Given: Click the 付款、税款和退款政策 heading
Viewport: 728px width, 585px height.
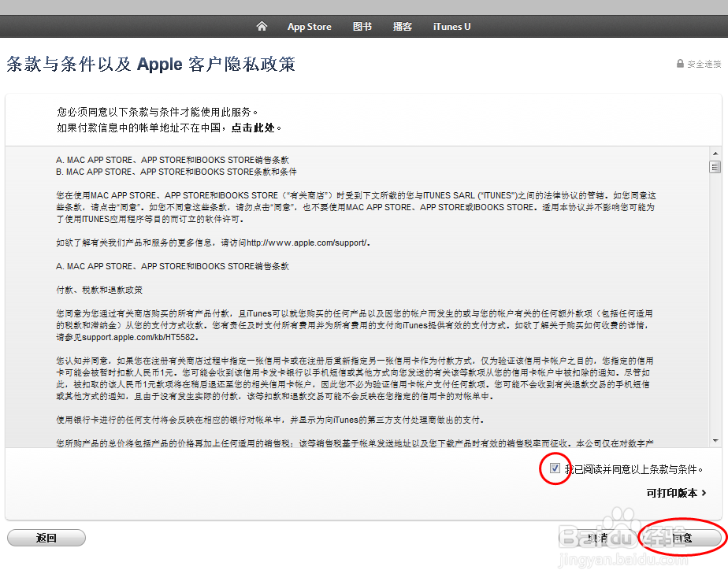Looking at the screenshot, I should (99, 290).
